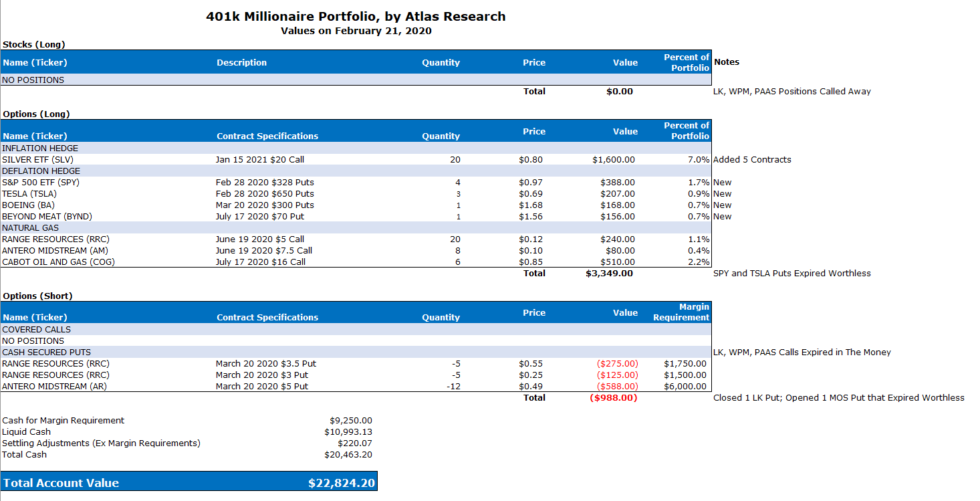Select the INFLATION HEDGE category row
The image size is (980, 501).
point(40,148)
